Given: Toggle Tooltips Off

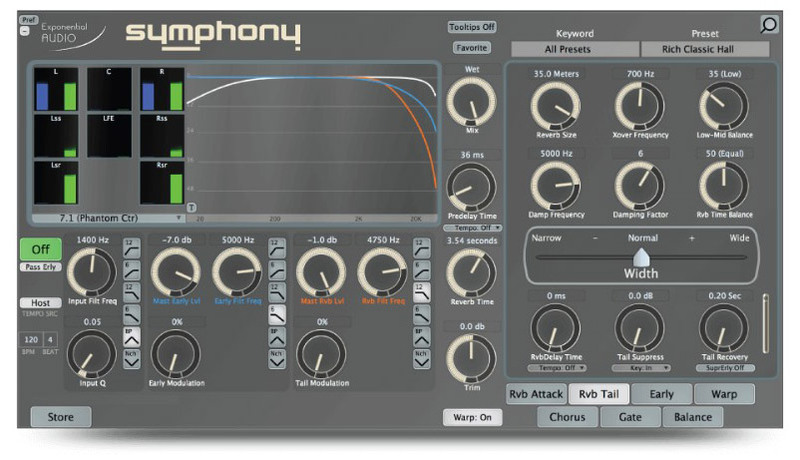Looking at the screenshot, I should point(472,27).
